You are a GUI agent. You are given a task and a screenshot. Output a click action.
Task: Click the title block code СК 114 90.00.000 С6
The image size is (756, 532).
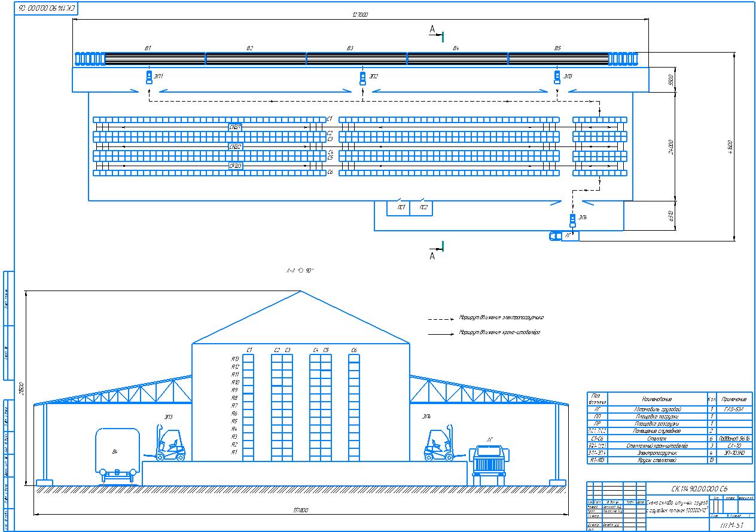tap(699, 488)
